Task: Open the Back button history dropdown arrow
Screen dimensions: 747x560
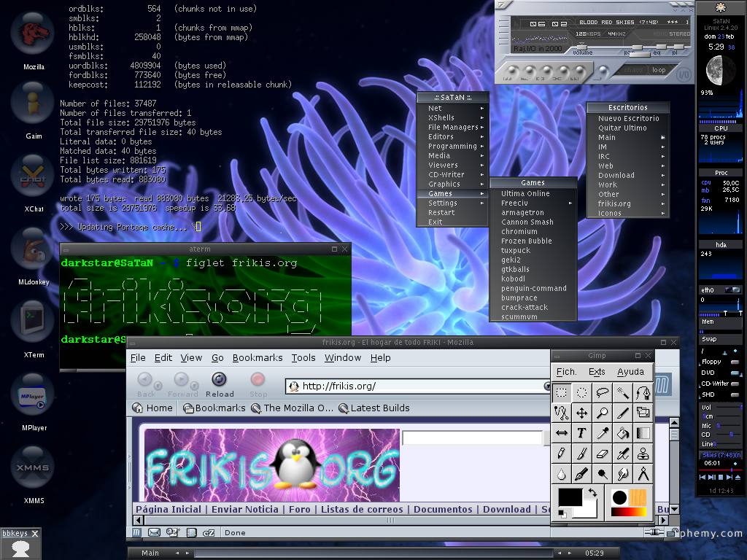Action: pyautogui.click(x=158, y=386)
